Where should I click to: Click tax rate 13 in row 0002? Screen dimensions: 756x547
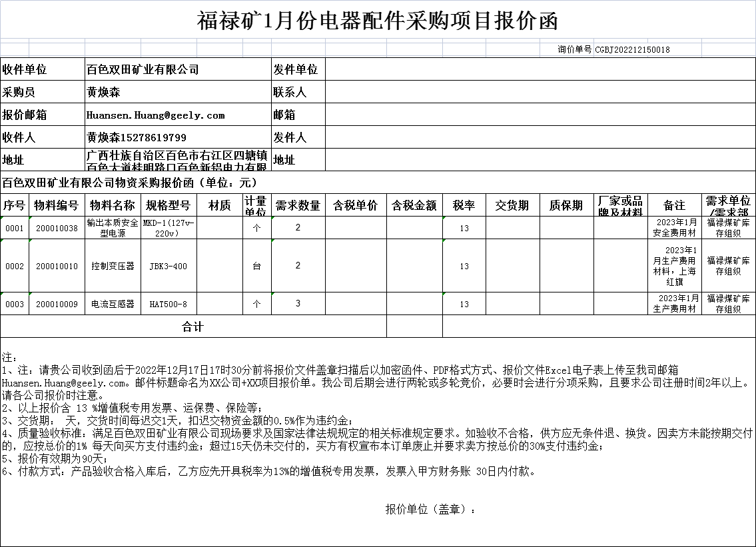(x=464, y=267)
